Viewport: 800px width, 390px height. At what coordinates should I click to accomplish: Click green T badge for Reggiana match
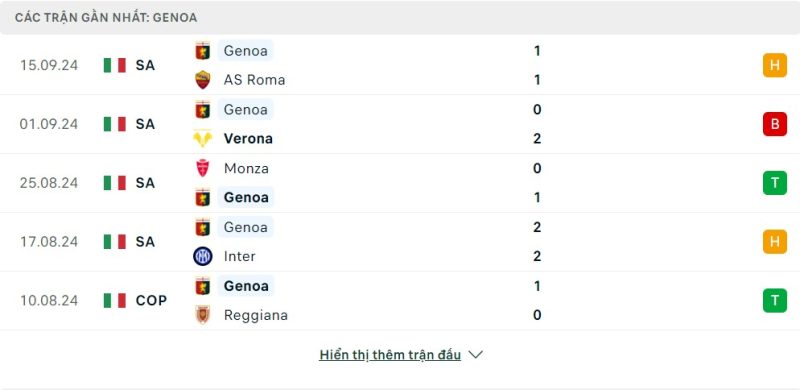pos(774,300)
